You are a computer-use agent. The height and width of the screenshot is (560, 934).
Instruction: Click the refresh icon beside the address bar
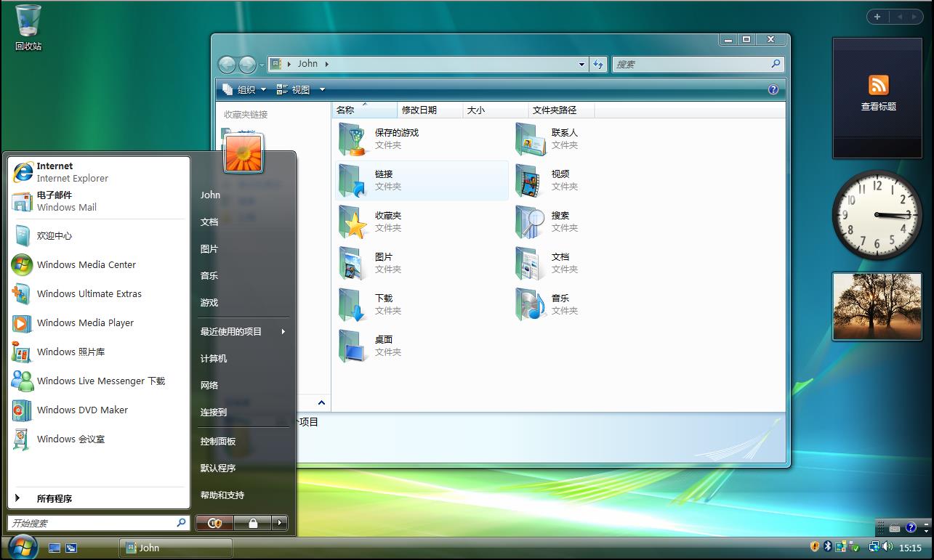click(x=597, y=64)
